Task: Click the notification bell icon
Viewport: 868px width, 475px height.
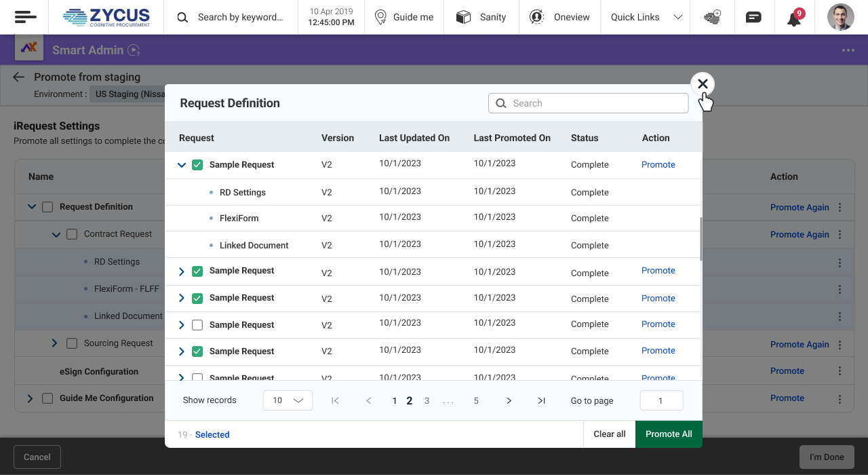Action: point(794,18)
